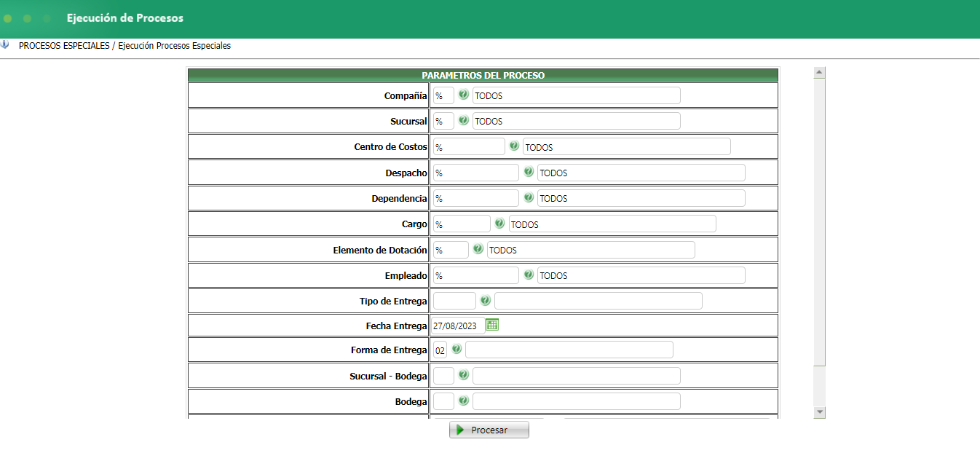
Task: Click the Compañía description field showing TODOS
Action: click(x=577, y=95)
